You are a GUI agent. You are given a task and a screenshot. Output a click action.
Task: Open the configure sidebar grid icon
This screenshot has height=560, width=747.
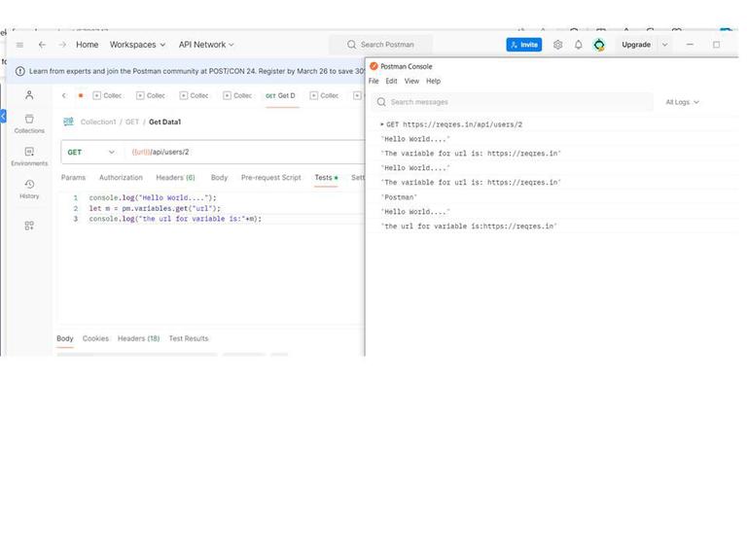(29, 226)
